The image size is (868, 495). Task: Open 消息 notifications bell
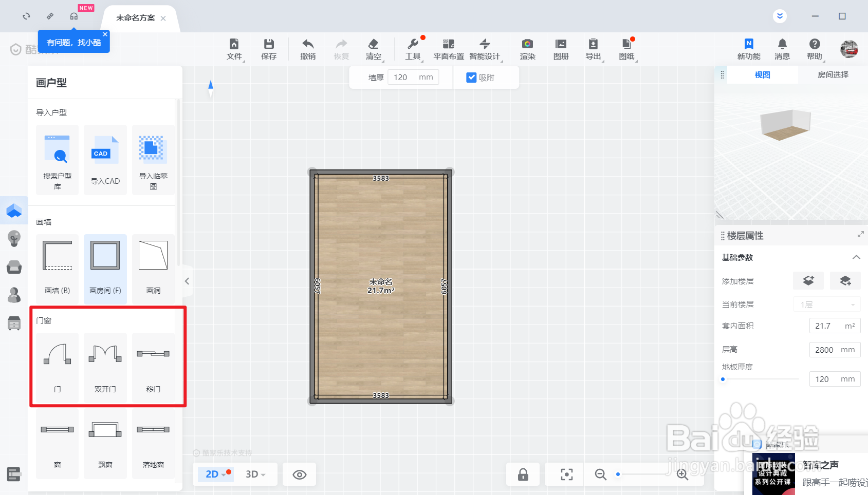coord(782,49)
